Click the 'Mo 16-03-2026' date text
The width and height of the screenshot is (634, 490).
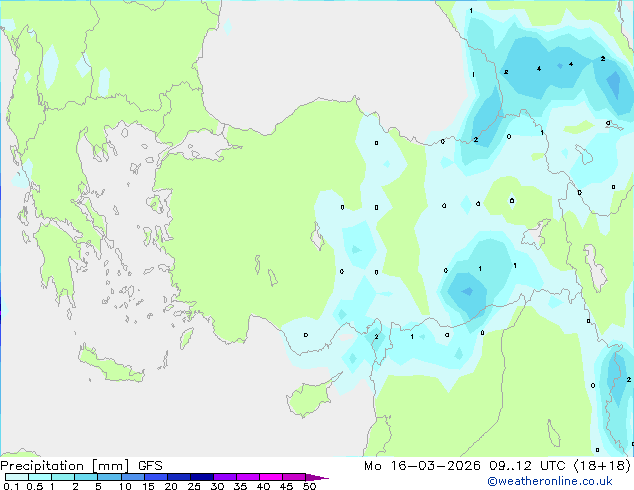[422, 466]
